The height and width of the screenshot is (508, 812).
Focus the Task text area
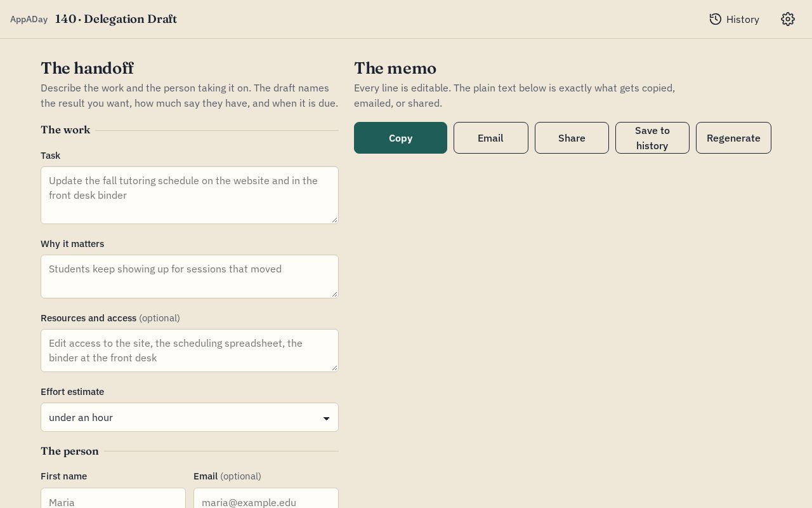pyautogui.click(x=190, y=195)
